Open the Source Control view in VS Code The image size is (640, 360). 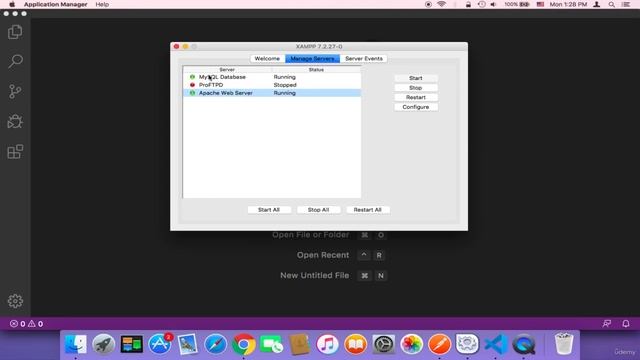tap(15, 91)
